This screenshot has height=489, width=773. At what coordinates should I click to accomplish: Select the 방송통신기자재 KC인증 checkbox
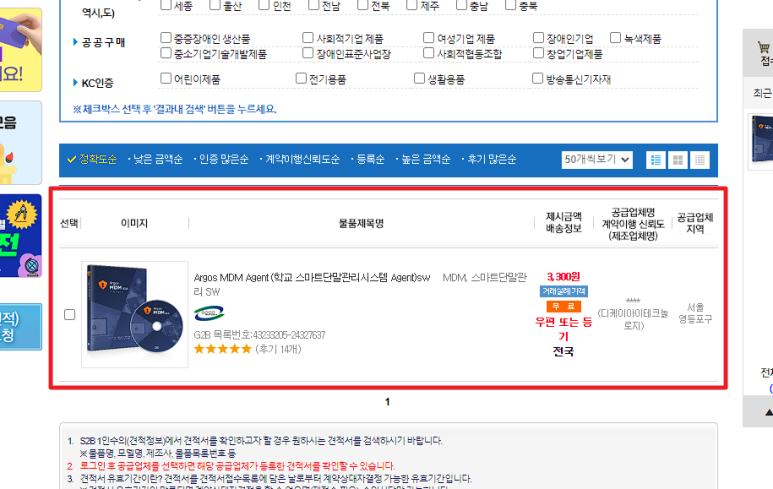pos(538,78)
